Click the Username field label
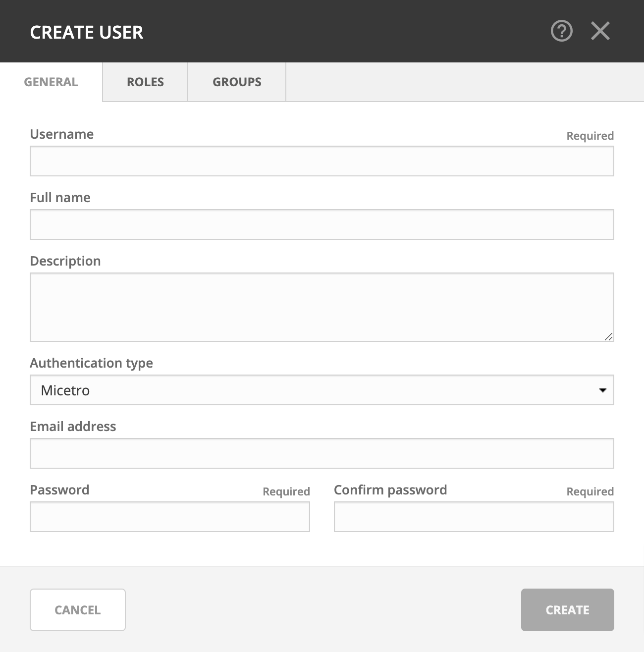 coord(62,134)
